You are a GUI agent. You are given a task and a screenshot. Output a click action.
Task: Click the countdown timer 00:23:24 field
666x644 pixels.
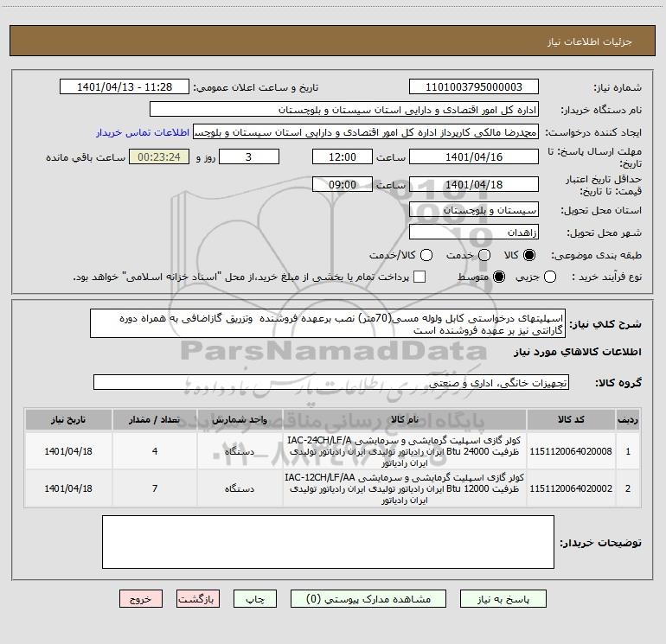pos(159,156)
